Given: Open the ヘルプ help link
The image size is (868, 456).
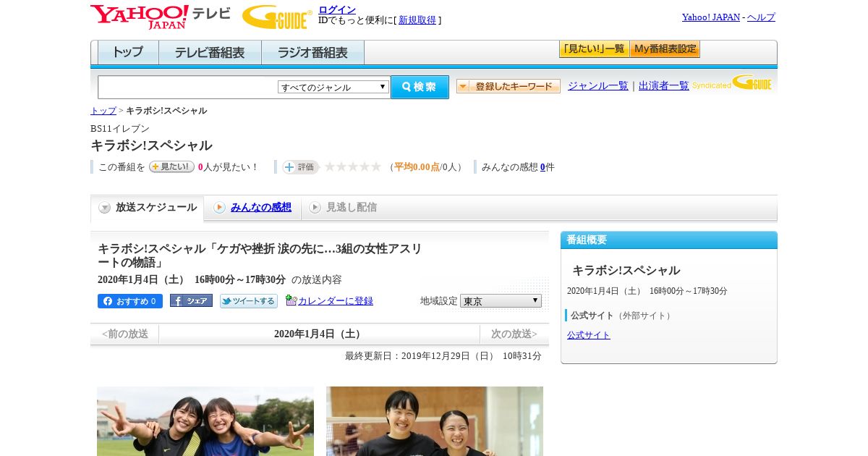Looking at the screenshot, I should coord(761,17).
